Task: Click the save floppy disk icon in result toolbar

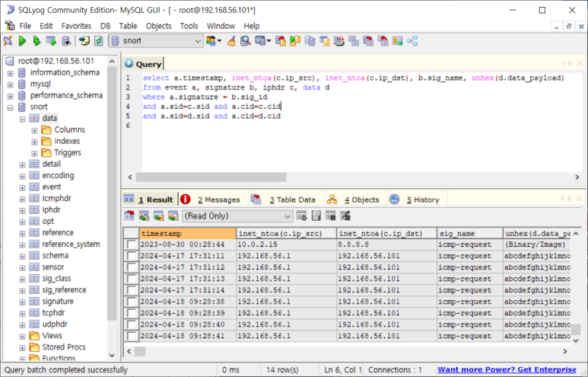Action: (x=316, y=216)
